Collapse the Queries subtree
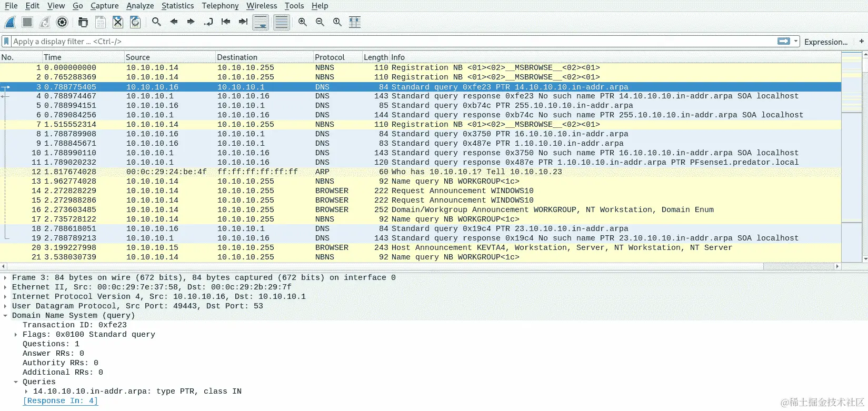 point(16,382)
